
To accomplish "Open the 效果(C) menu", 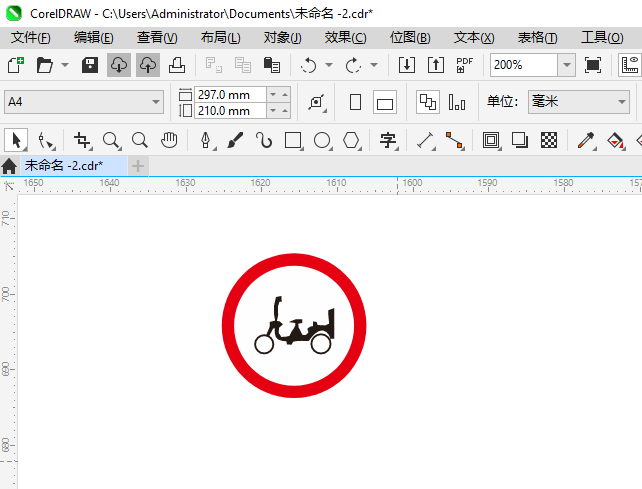I will [x=346, y=38].
